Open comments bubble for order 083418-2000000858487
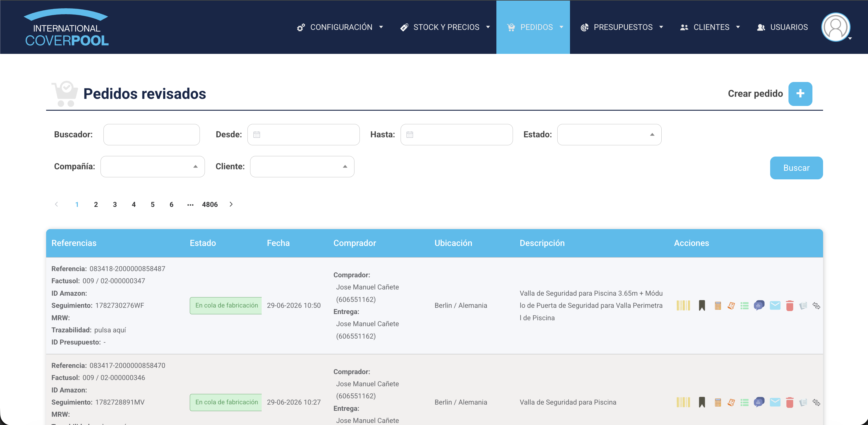868x425 pixels. 759,306
